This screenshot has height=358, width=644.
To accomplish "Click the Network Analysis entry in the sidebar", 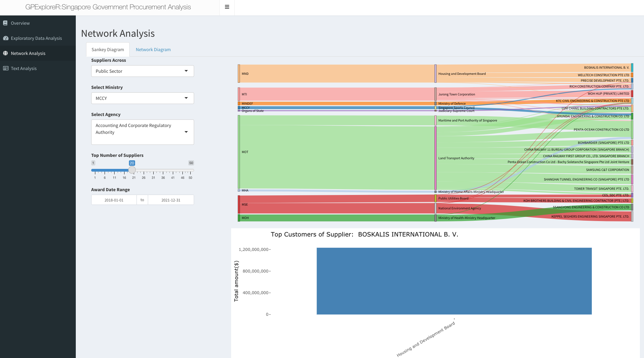I will coord(28,53).
